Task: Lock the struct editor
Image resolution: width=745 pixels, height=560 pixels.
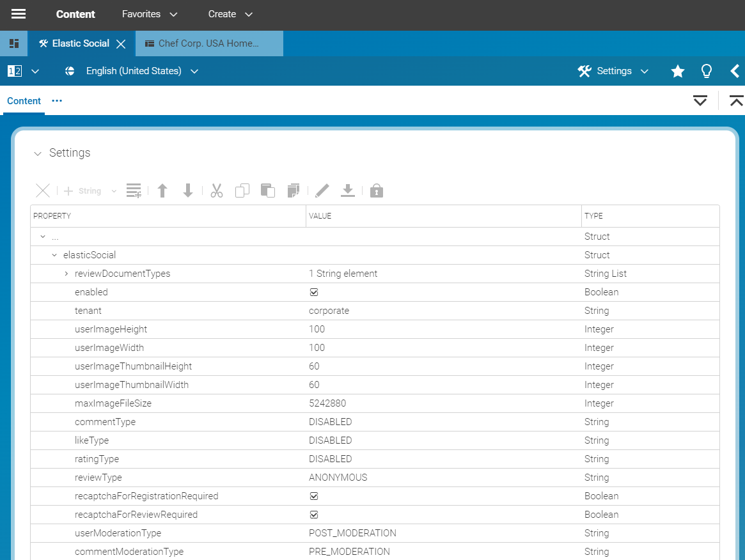Action: coord(376,191)
